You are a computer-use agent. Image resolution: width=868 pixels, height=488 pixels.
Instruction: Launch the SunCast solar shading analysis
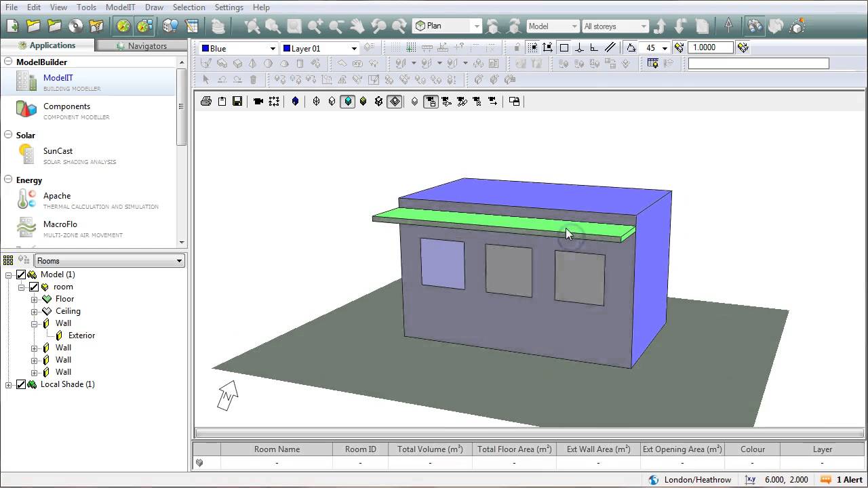[88, 155]
